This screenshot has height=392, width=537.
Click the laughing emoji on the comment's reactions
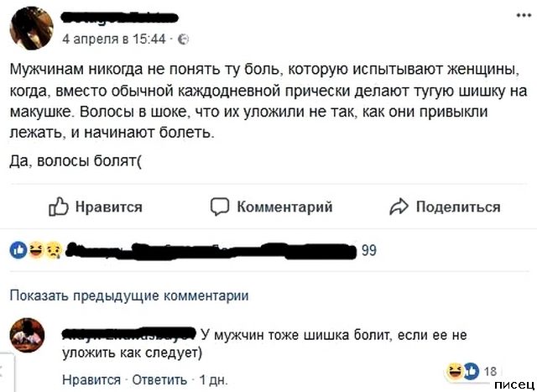pyautogui.click(x=456, y=369)
